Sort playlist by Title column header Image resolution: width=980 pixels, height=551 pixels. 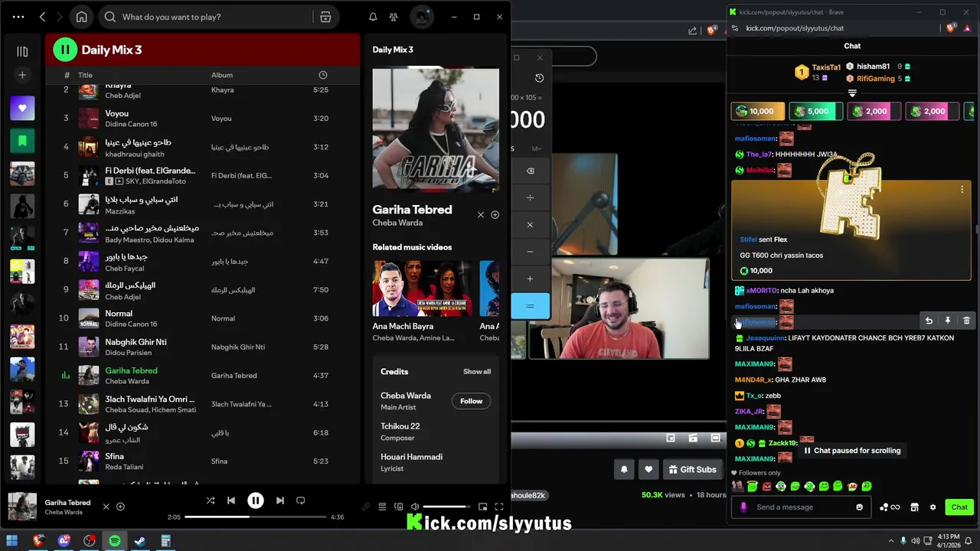click(85, 75)
